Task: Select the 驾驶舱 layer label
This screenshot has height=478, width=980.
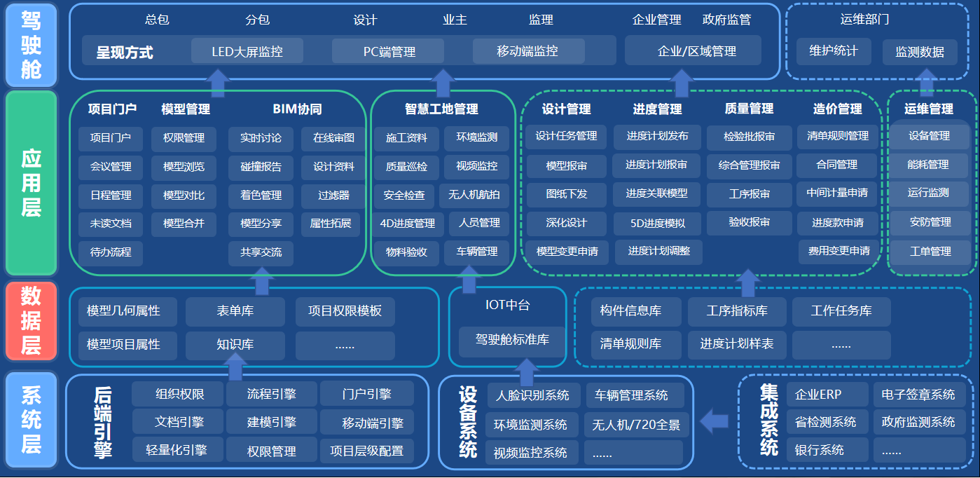Action: pyautogui.click(x=31, y=44)
